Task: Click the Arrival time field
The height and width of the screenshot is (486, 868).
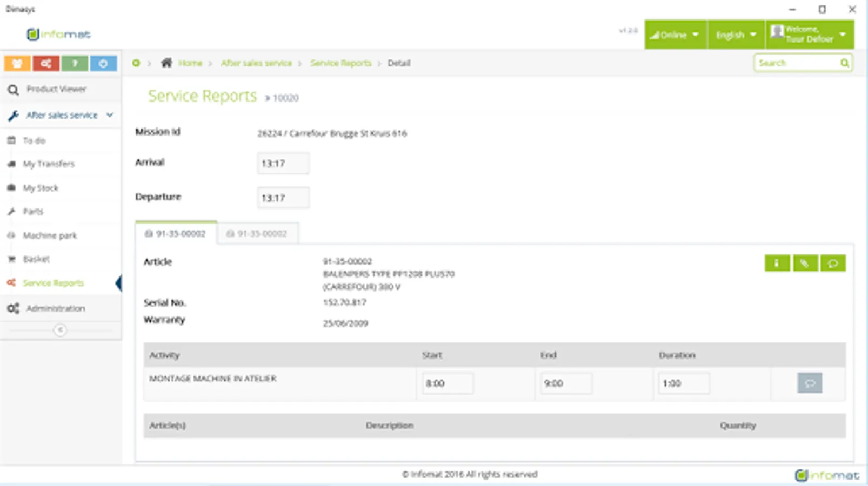Action: tap(283, 163)
